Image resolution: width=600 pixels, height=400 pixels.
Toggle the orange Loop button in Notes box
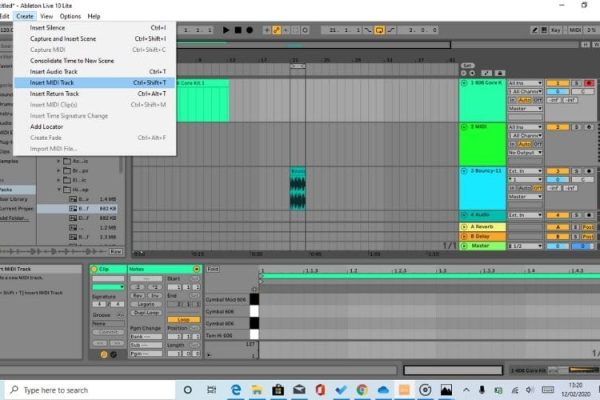click(x=184, y=319)
